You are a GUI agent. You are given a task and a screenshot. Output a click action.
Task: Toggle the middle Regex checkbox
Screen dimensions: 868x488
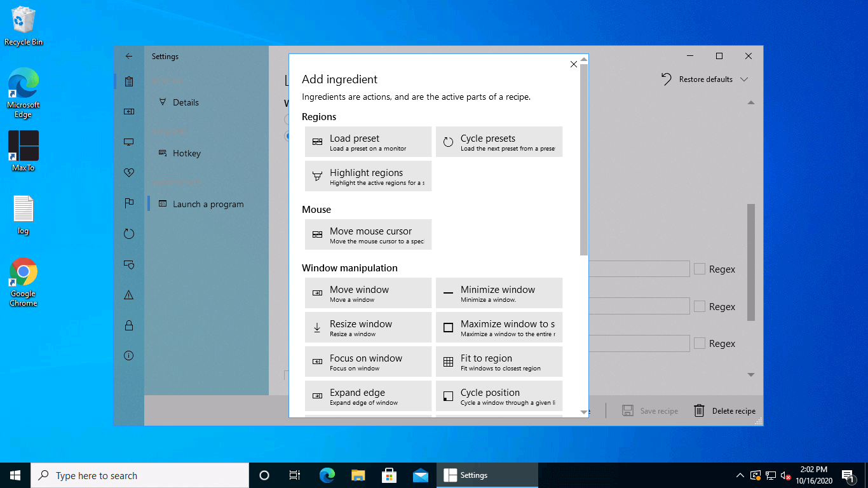pos(700,307)
